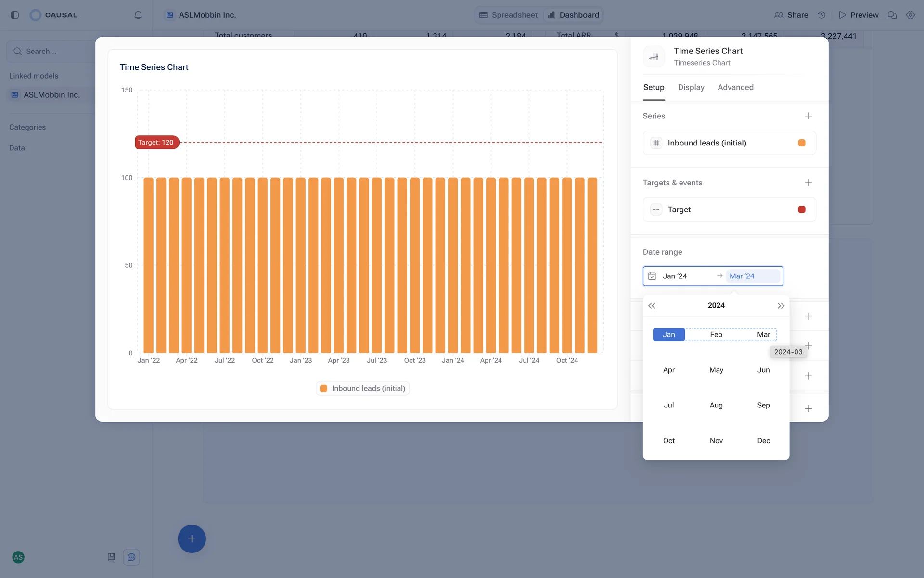This screenshot has width=924, height=578.
Task: Open the chat support icon
Action: [131, 557]
